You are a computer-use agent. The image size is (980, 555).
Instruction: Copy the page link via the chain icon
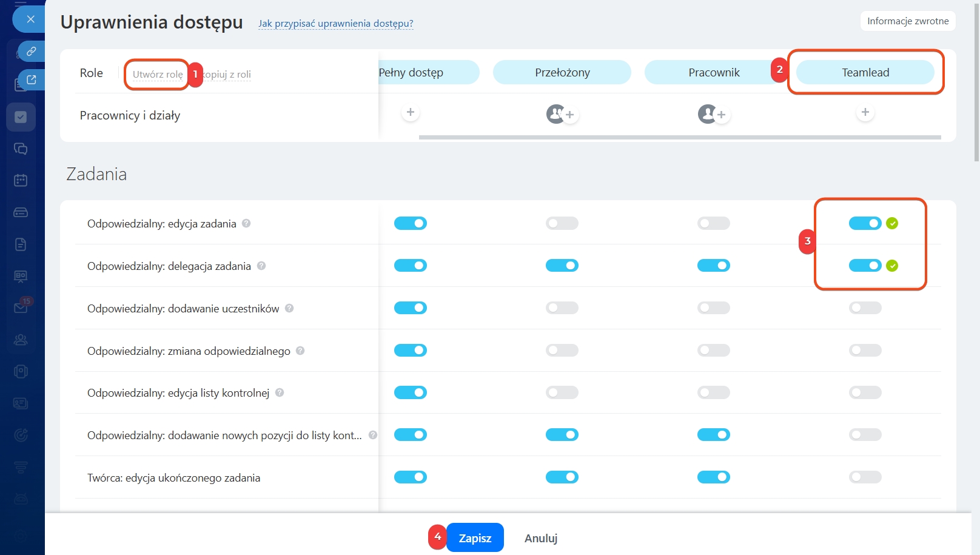coord(31,52)
